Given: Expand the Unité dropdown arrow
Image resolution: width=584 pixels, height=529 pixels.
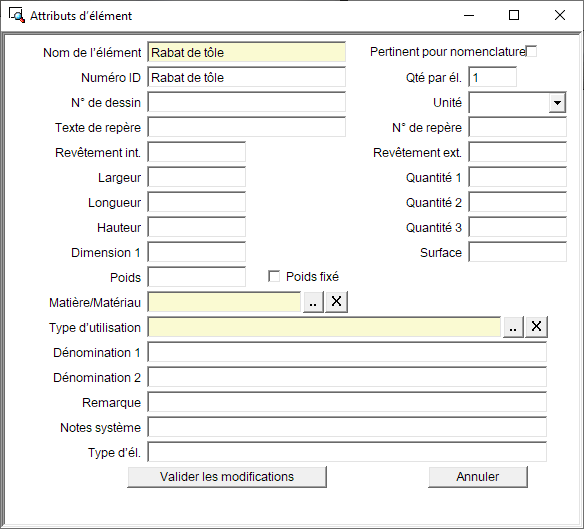Looking at the screenshot, I should 557,103.
